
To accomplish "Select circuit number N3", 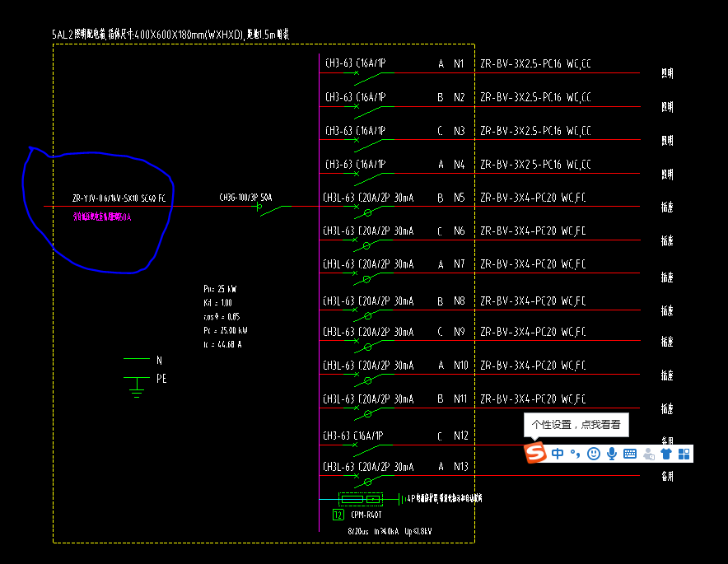I will click(459, 131).
